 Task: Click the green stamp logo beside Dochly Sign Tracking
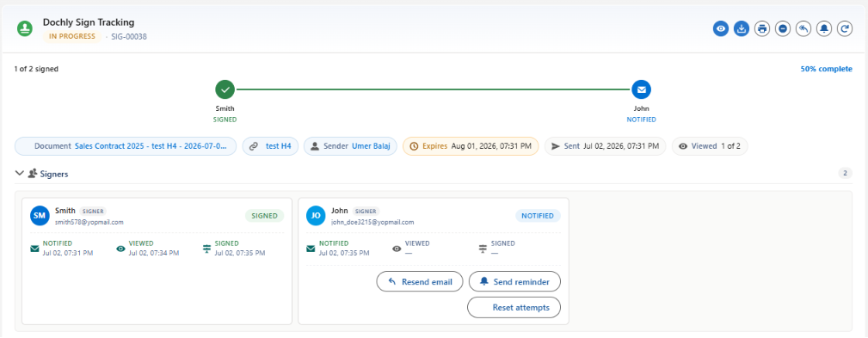[x=25, y=28]
